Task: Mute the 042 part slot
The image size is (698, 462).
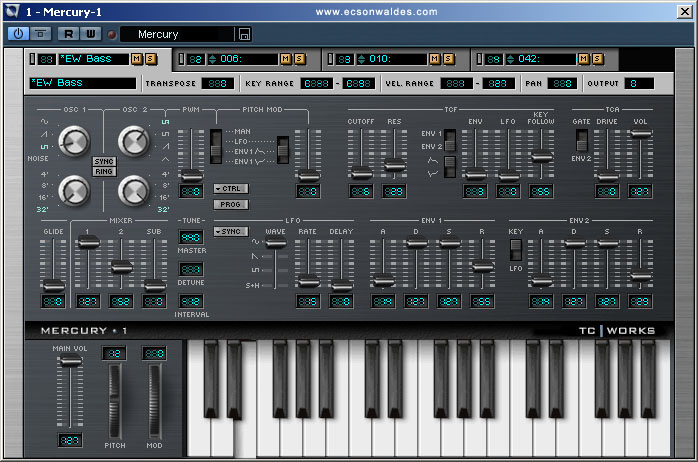Action: (x=584, y=59)
